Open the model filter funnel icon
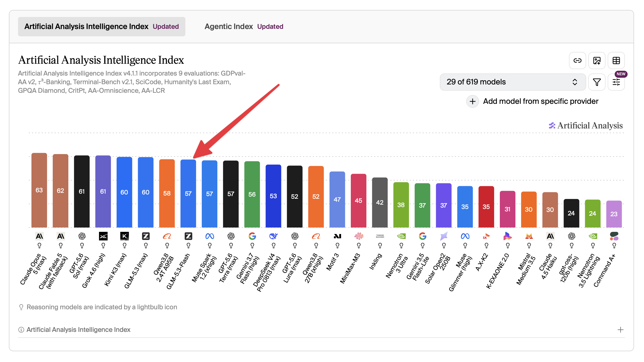The image size is (644, 362). click(x=597, y=82)
